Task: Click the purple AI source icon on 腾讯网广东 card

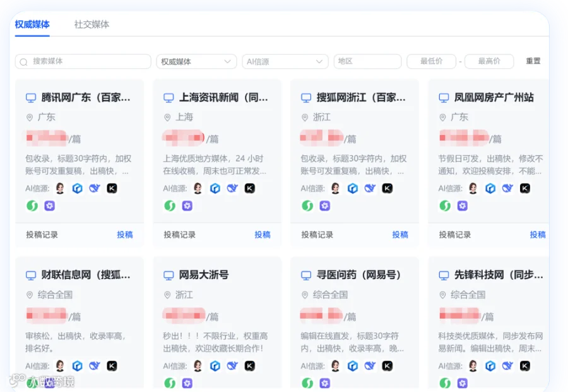Action: tap(50, 206)
